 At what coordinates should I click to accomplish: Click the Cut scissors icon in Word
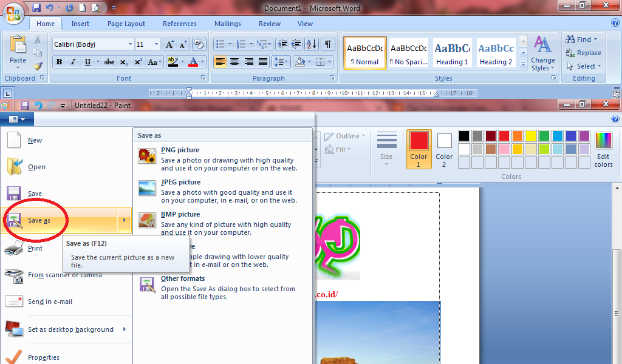point(37,39)
